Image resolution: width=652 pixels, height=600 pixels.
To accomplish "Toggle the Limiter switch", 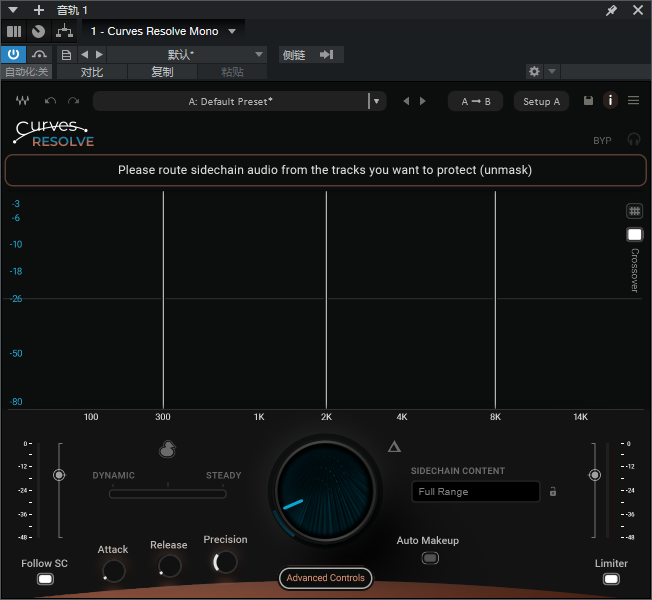I will click(611, 579).
